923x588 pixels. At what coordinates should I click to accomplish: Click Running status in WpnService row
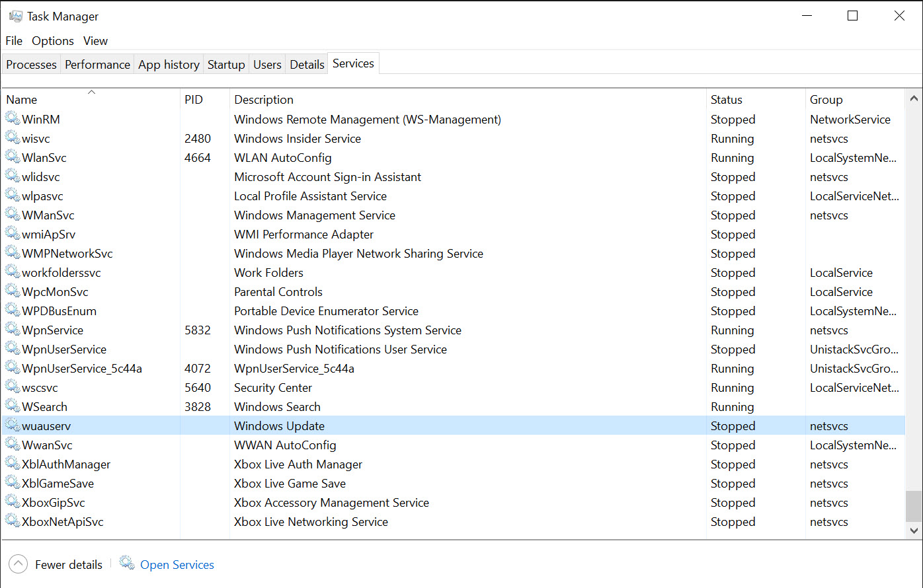click(x=732, y=330)
